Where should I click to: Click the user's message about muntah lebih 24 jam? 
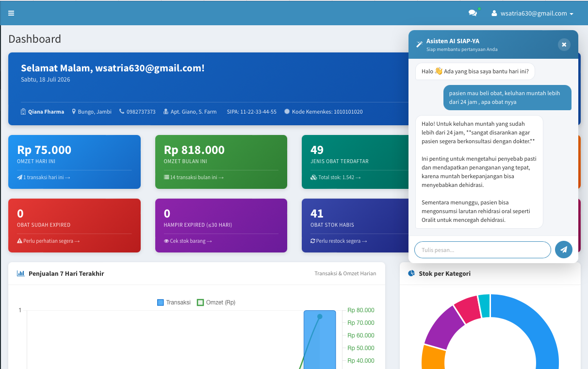click(507, 98)
